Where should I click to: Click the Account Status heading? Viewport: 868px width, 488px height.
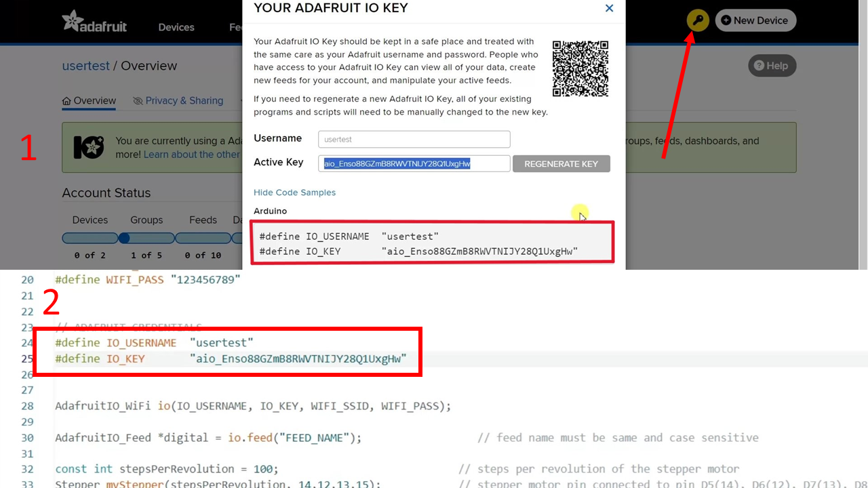[106, 193]
